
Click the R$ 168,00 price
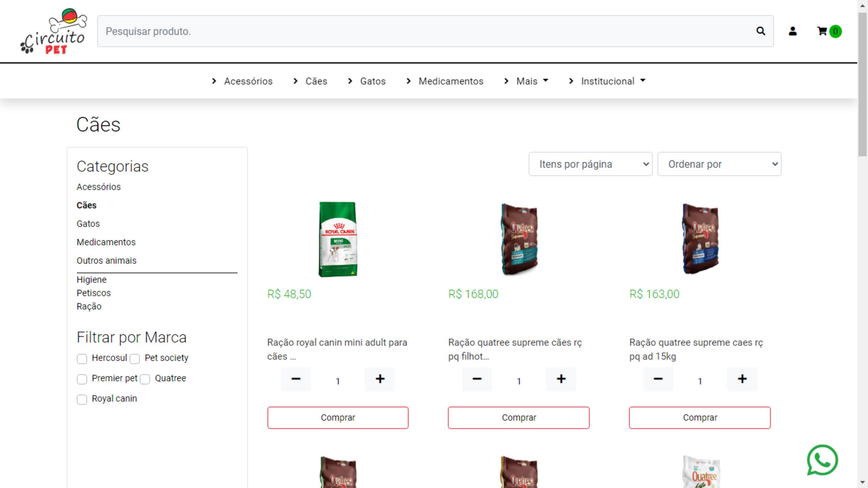pos(473,294)
